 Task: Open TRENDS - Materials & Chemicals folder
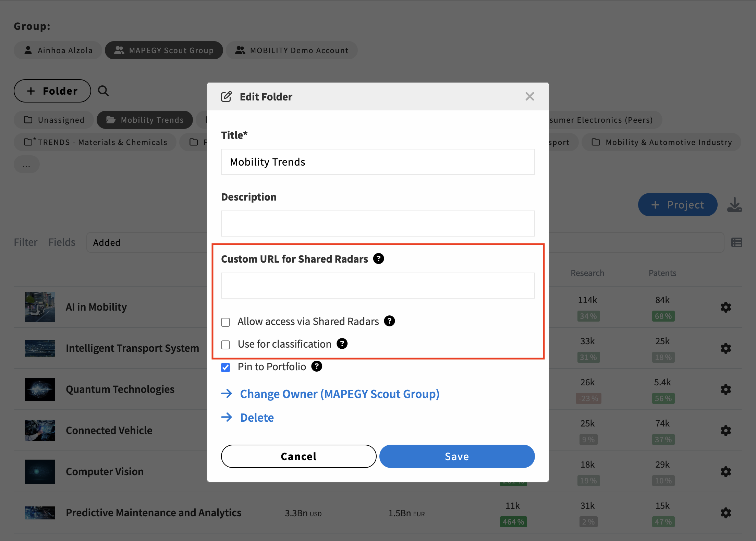(x=95, y=142)
